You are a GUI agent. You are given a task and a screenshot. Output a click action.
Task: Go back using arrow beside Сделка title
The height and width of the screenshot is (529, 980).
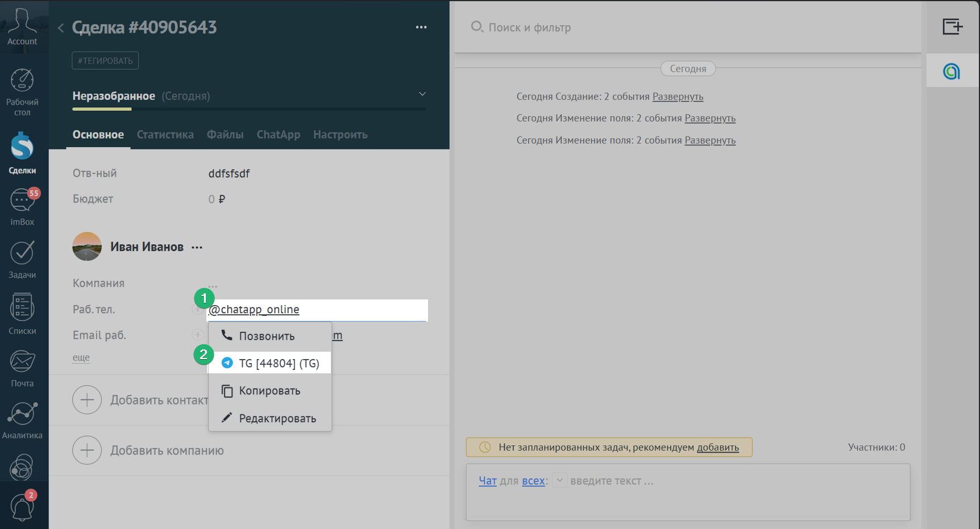pos(61,28)
